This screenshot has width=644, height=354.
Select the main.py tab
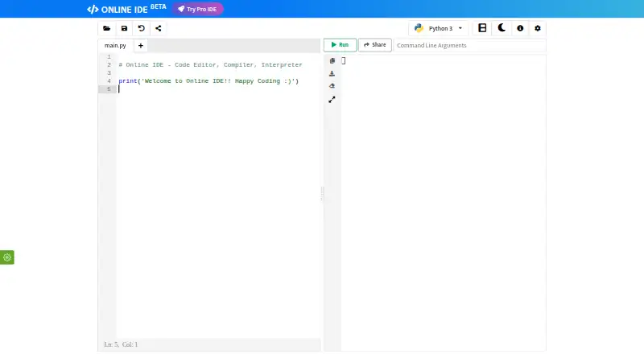point(115,46)
